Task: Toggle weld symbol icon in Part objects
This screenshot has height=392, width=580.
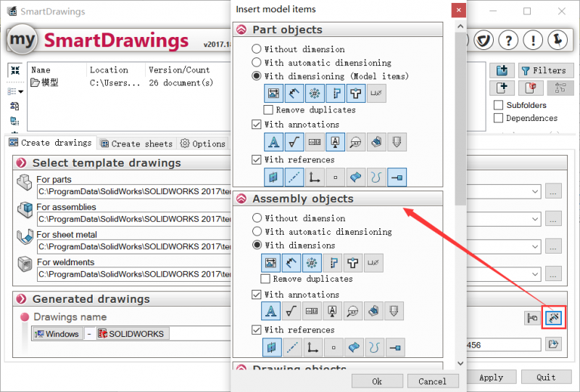Action: coord(376,142)
